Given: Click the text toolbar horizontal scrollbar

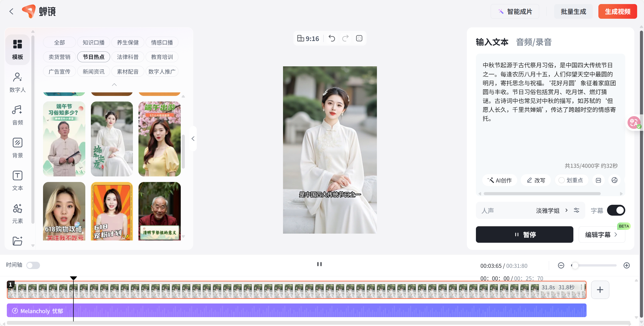Looking at the screenshot, I should click(542, 194).
